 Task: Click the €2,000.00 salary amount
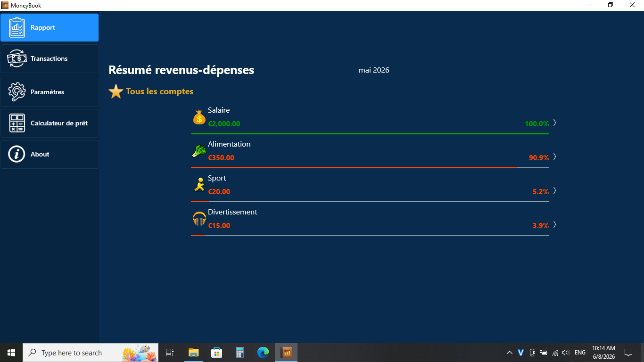(x=224, y=124)
